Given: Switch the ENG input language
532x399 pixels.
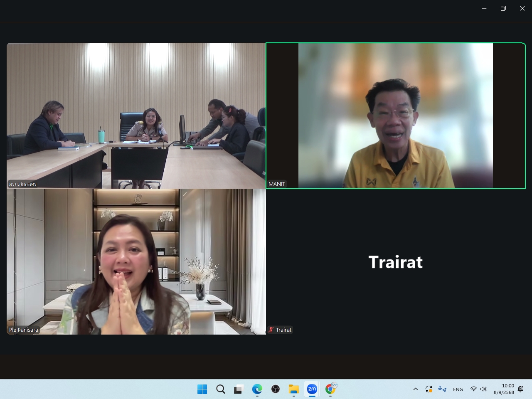Looking at the screenshot, I should point(458,389).
